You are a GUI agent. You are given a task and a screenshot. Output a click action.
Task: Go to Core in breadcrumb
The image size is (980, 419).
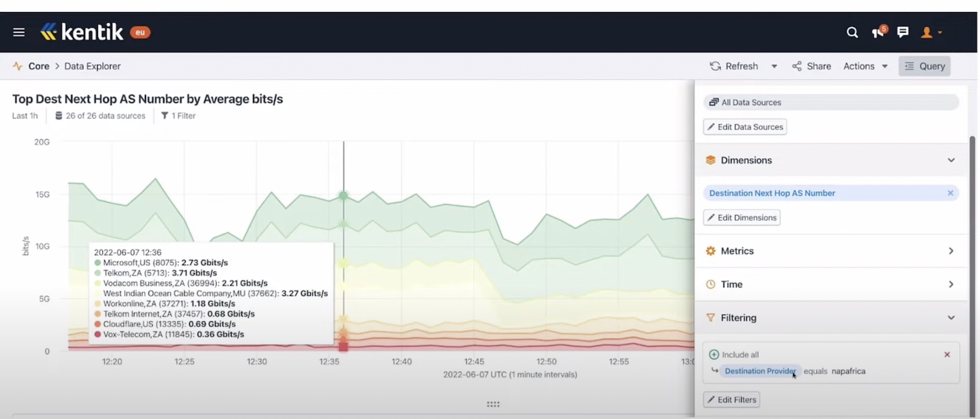click(x=39, y=66)
